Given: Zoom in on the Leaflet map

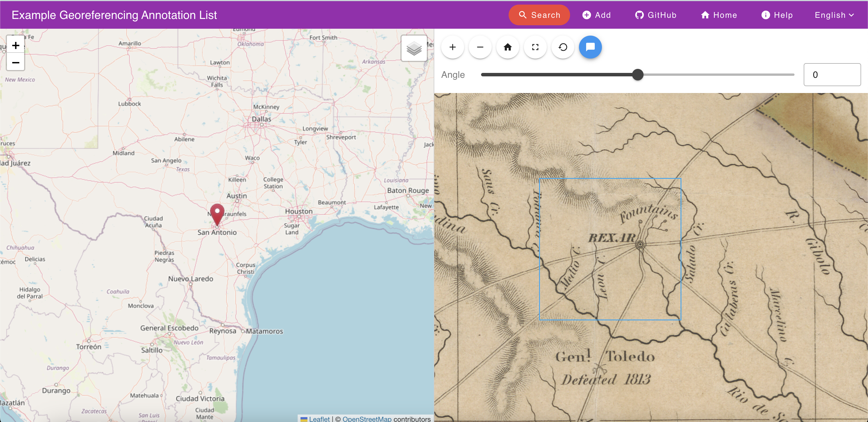Looking at the screenshot, I should [x=15, y=46].
